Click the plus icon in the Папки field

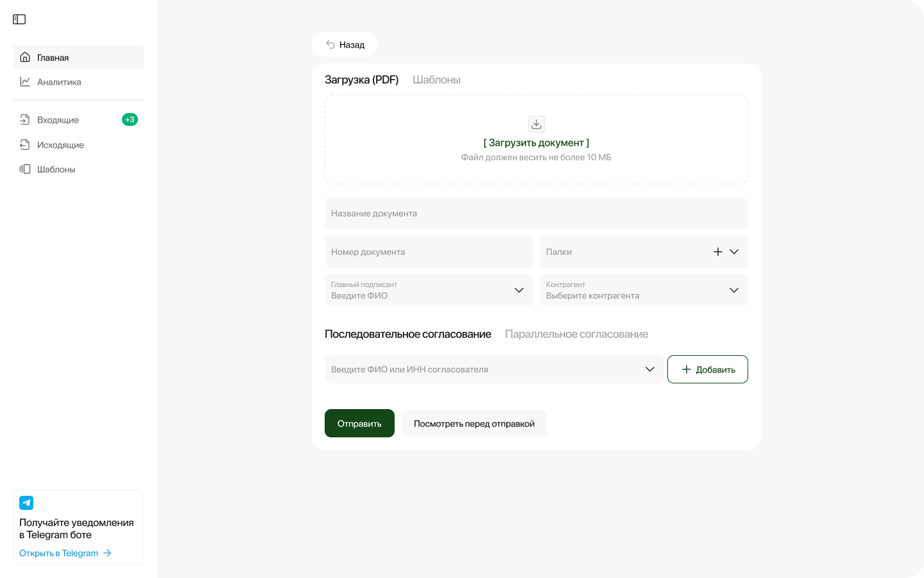[x=718, y=252]
